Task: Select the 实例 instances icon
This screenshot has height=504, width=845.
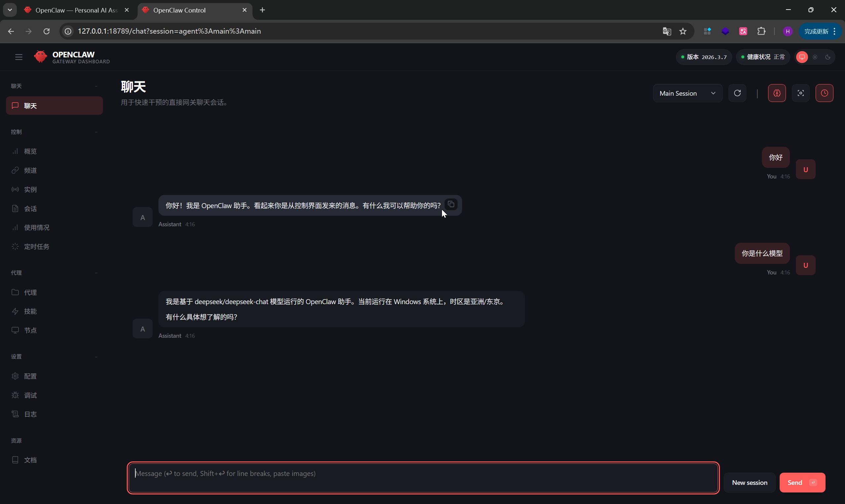Action: (15, 189)
